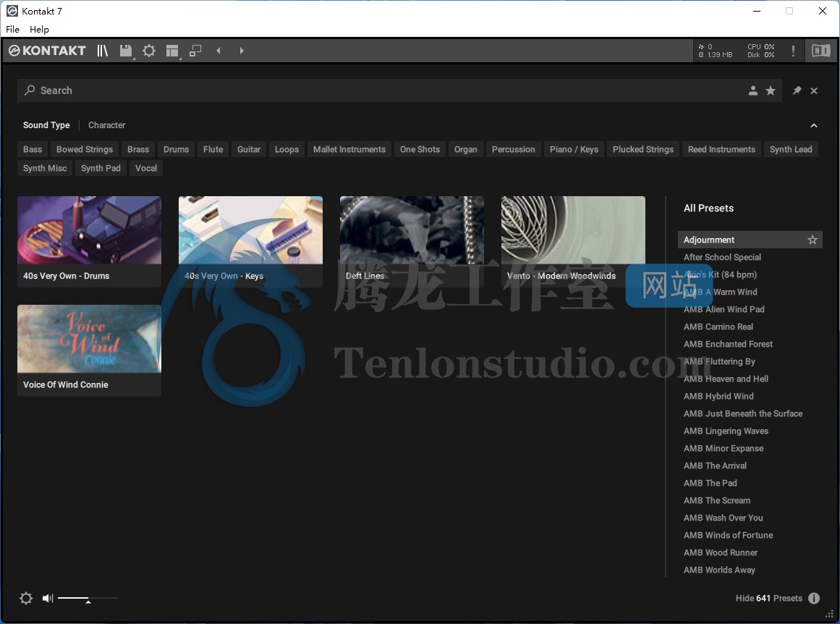Open the workspace layout icon
This screenshot has width=840, height=624.
pos(172,51)
